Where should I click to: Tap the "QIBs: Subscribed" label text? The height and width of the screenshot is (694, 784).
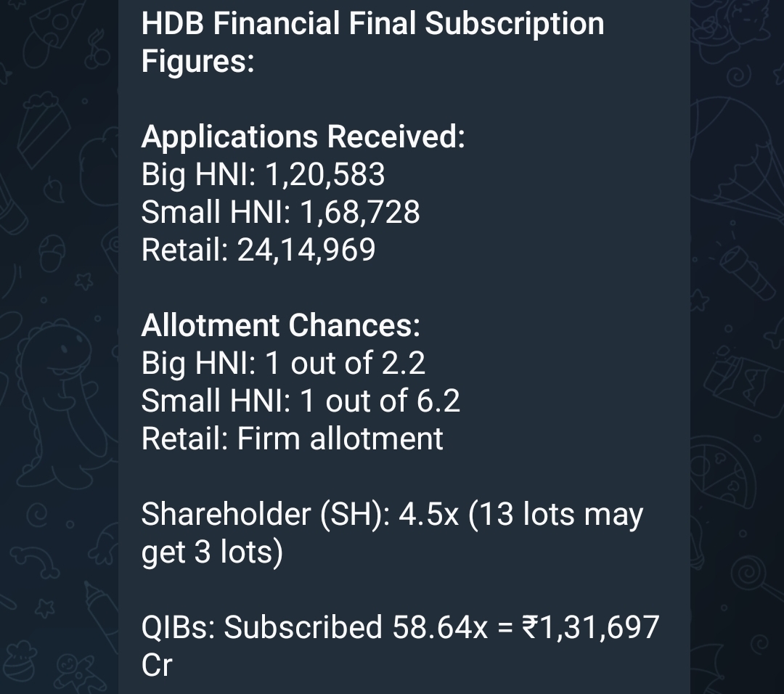click(x=261, y=628)
